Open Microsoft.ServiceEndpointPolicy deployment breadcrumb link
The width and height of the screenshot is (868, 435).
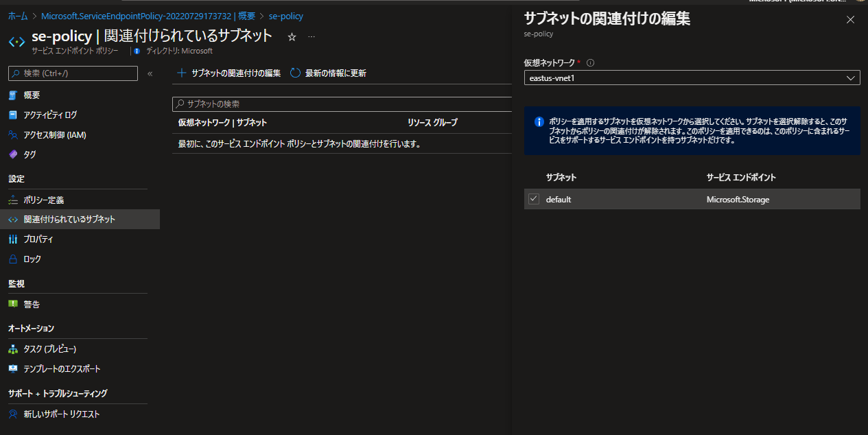(149, 16)
